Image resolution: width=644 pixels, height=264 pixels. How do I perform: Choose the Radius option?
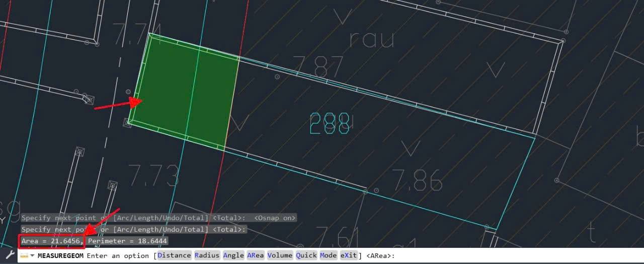coord(207,255)
